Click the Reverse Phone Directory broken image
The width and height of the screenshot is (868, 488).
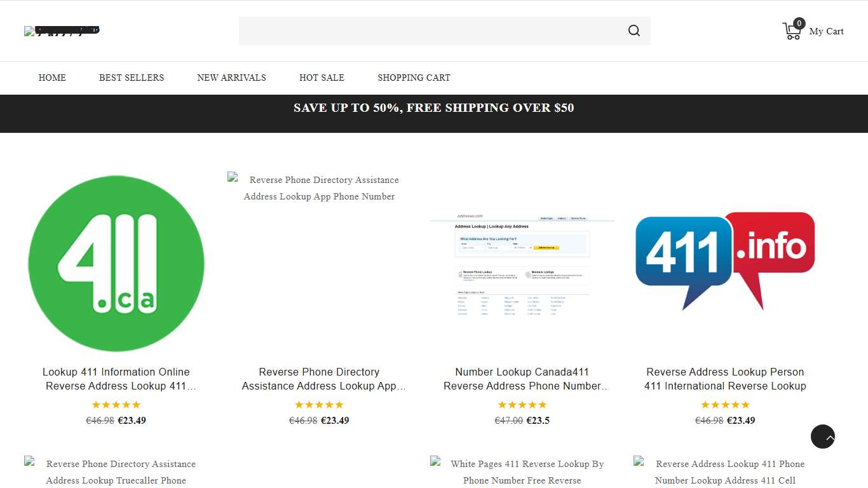tap(319, 188)
